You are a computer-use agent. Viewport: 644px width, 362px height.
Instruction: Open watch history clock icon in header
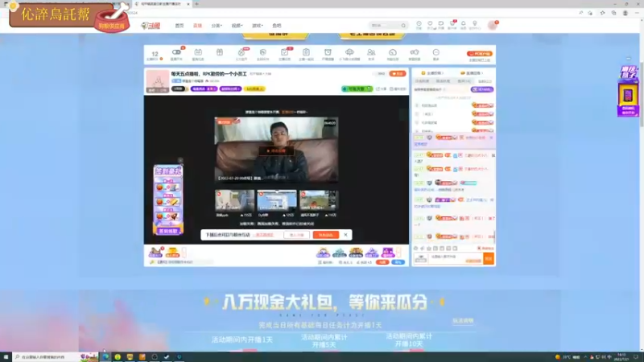[419, 24]
